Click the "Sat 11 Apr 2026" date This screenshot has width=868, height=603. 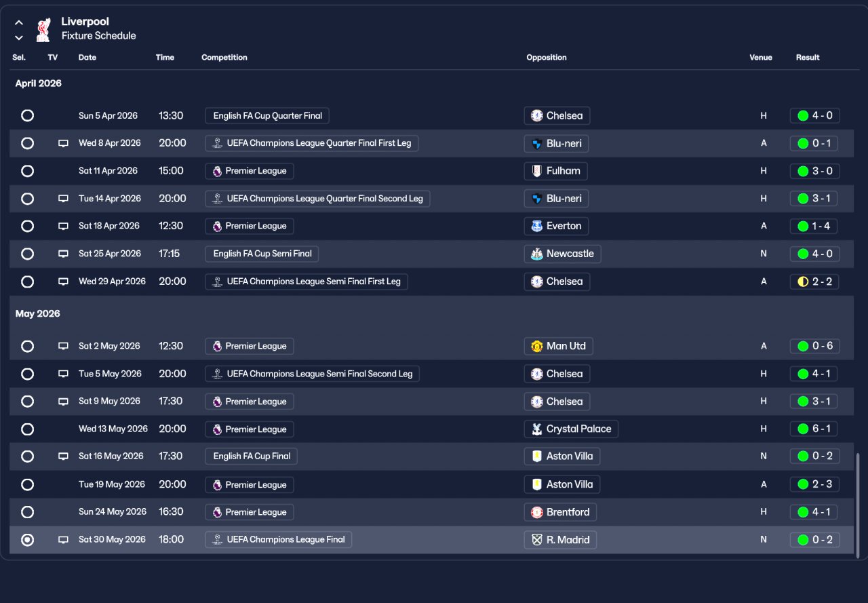(108, 171)
